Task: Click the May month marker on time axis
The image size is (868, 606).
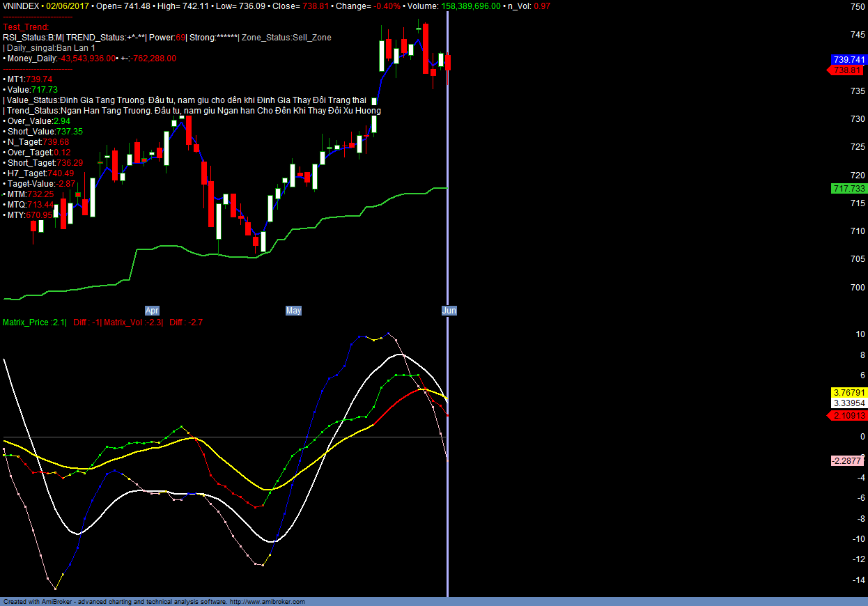Action: coord(293,311)
